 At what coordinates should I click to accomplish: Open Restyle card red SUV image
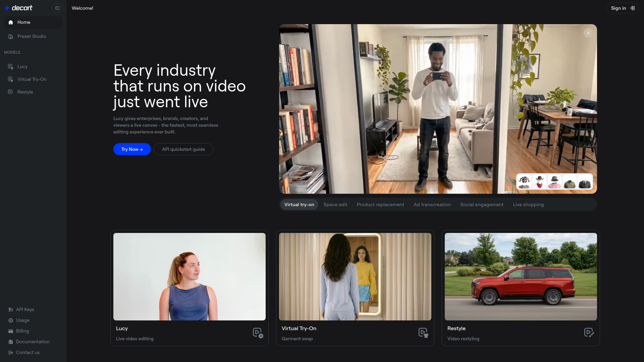click(x=521, y=277)
